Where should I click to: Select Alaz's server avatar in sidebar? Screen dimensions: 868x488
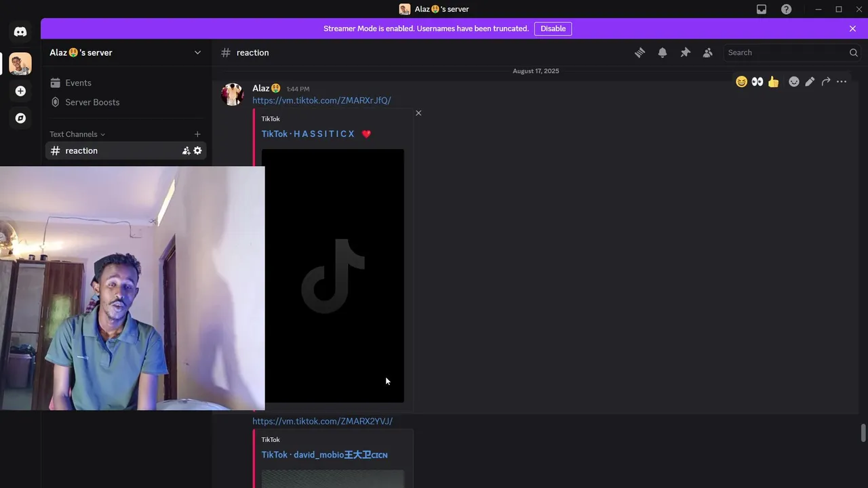[20, 64]
